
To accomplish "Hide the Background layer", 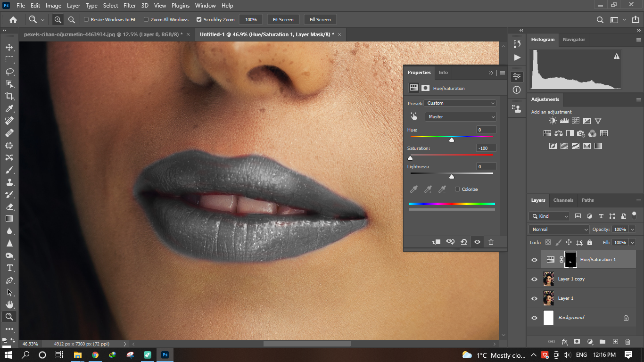I will 534,318.
